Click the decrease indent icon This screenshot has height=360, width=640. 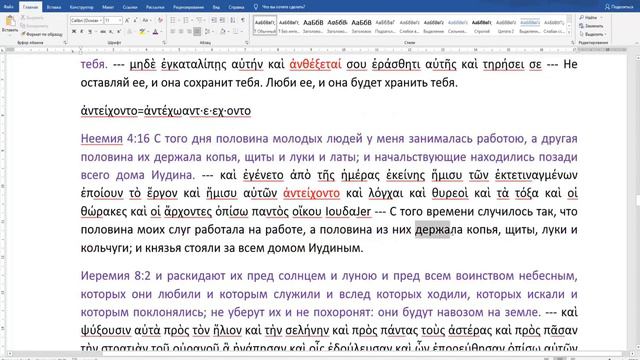click(x=214, y=20)
